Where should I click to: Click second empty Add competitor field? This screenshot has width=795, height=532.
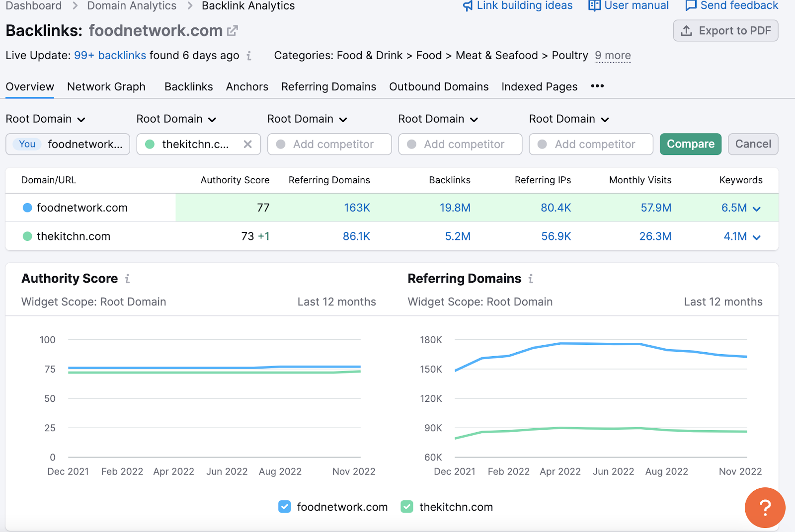point(460,144)
